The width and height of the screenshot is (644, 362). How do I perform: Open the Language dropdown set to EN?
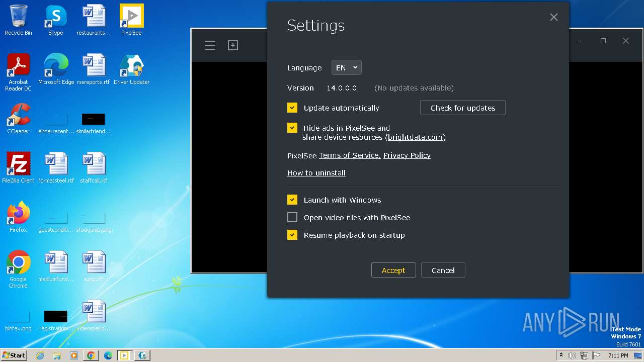[x=346, y=68]
